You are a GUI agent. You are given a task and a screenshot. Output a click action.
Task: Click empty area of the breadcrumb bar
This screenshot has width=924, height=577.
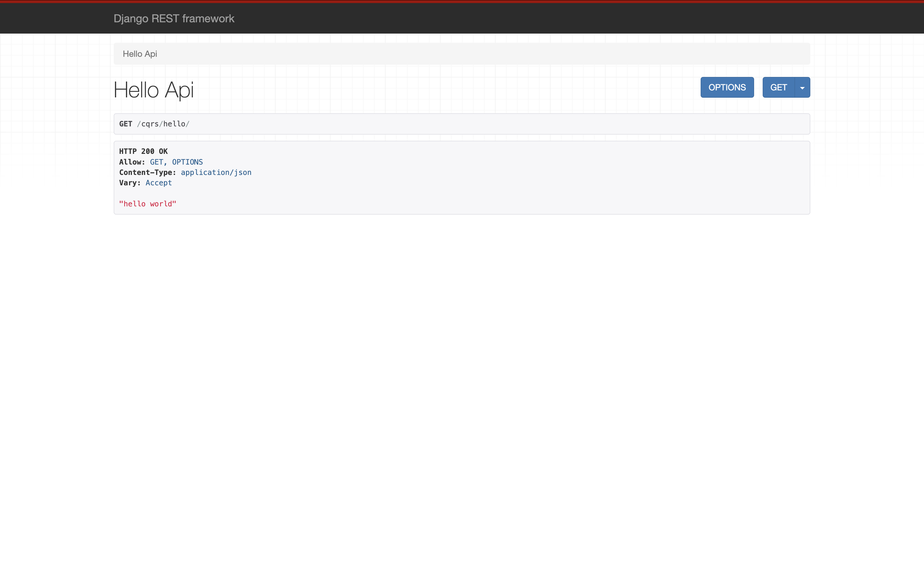coord(458,54)
